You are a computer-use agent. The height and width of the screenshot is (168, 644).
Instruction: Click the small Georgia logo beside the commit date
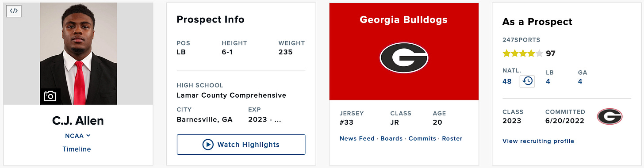coord(609,117)
